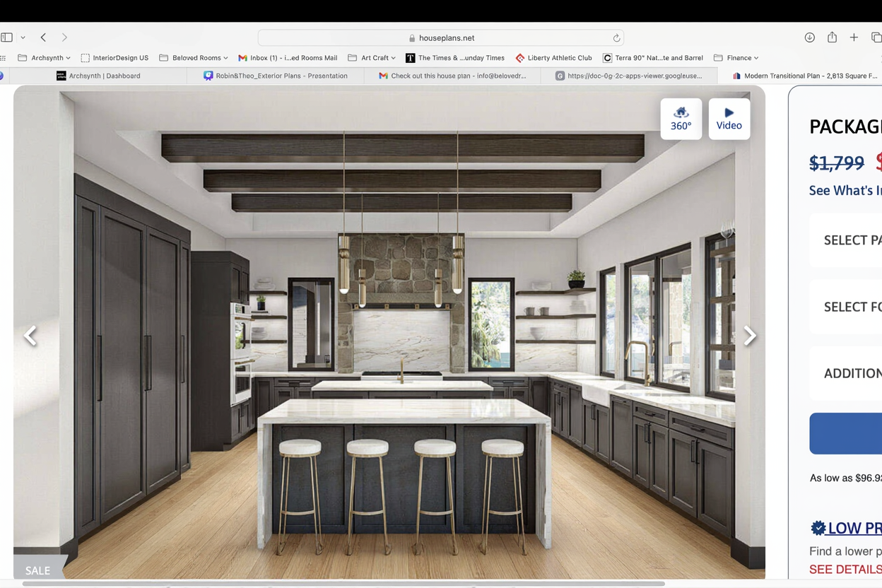Expand the Beloved Rooms bookmarks folder
The width and height of the screenshot is (882, 588).
(x=194, y=58)
